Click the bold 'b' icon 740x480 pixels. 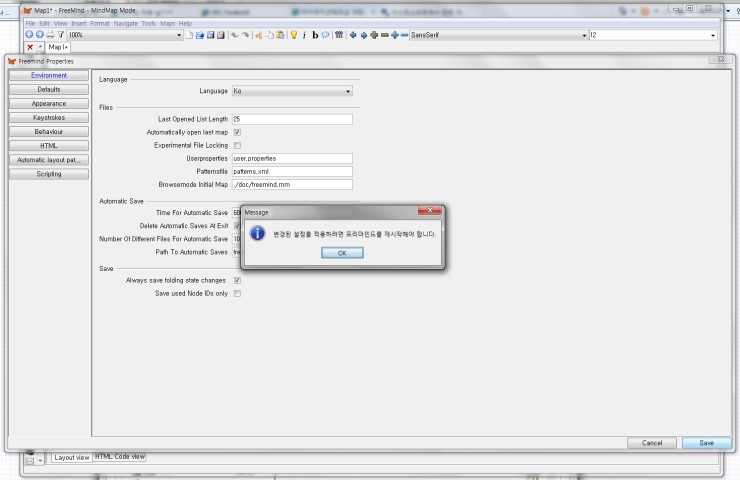[314, 35]
